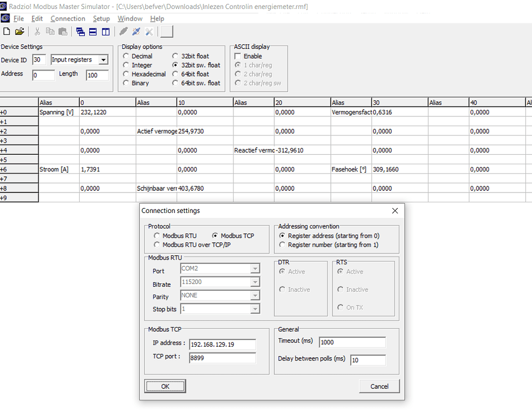Select Binary display option
This screenshot has width=532, height=416.
[x=136, y=83]
